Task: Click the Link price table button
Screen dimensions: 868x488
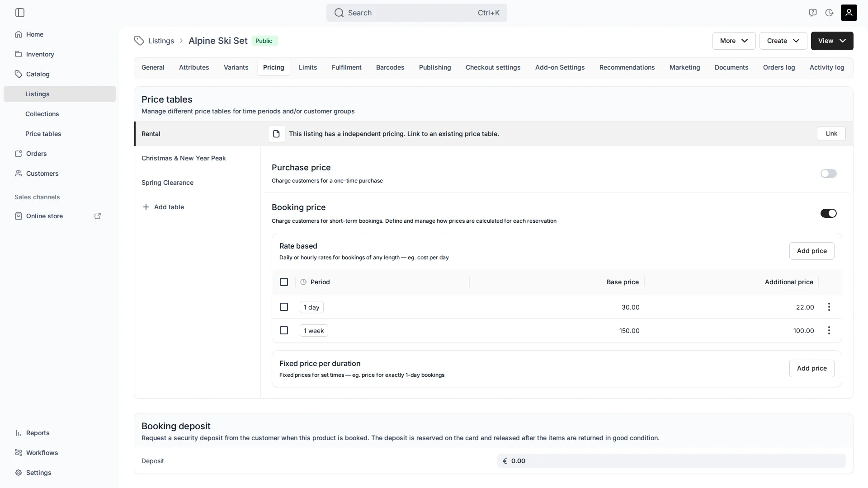Action: pyautogui.click(x=831, y=134)
